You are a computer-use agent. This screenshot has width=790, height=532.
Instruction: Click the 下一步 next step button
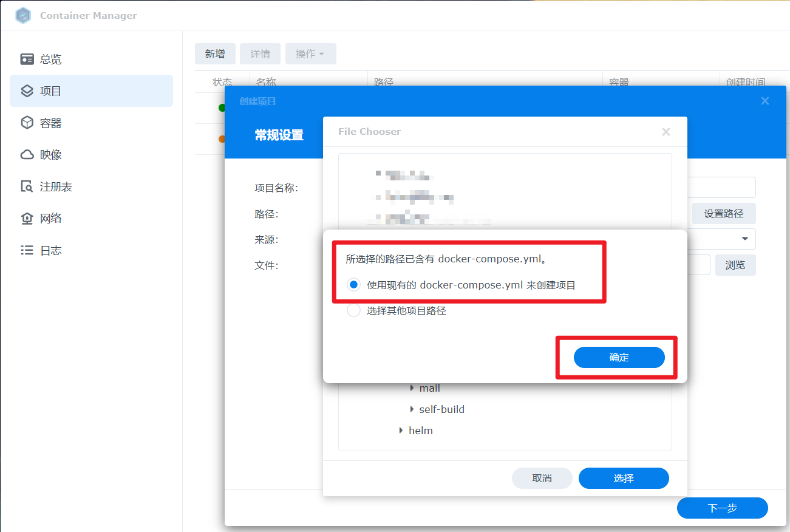pos(723,508)
